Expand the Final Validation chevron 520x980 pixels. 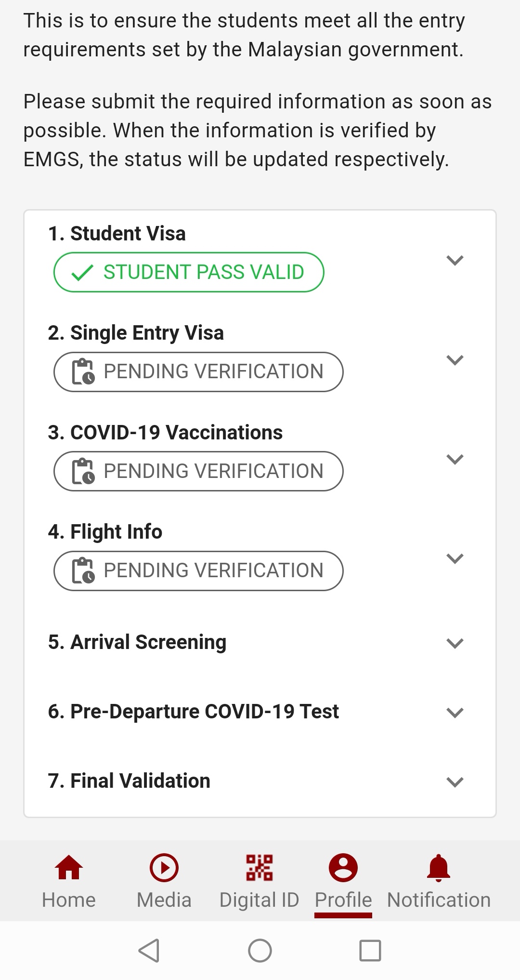tap(455, 781)
